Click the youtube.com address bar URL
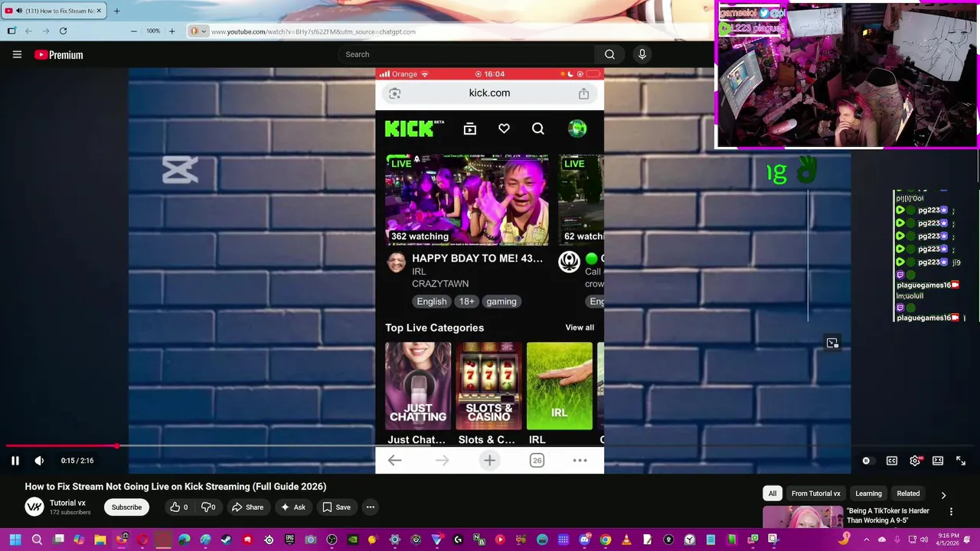Image resolution: width=980 pixels, height=551 pixels. (x=313, y=31)
